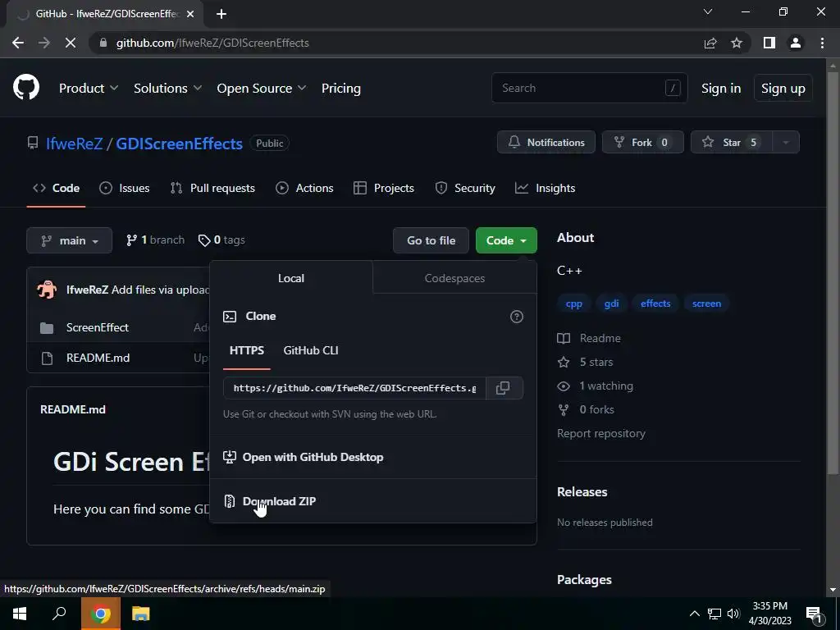
Task: Click the GitHub octocat logo
Action: point(26,87)
